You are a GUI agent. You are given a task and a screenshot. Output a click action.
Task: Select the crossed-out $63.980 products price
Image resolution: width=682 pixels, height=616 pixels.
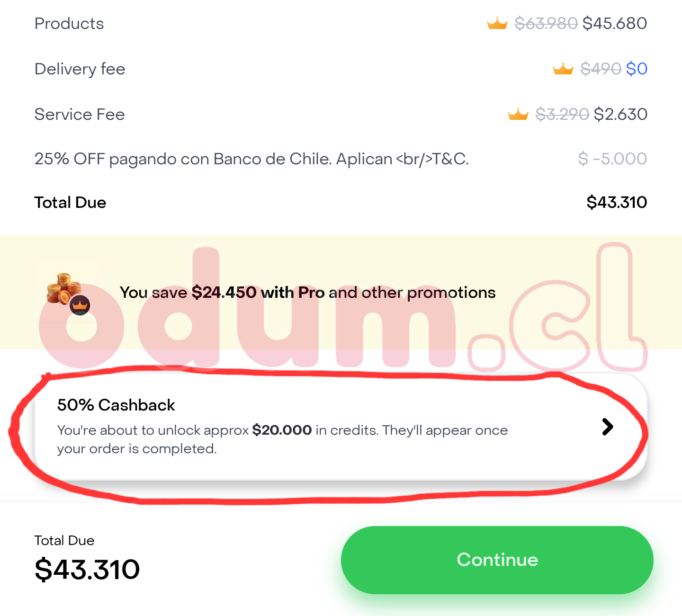pos(546,23)
